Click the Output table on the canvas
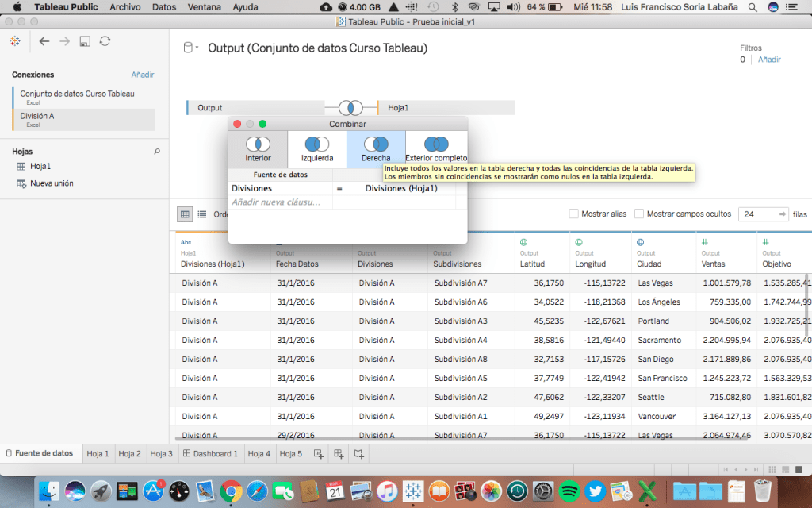The width and height of the screenshot is (812, 508). (256, 108)
